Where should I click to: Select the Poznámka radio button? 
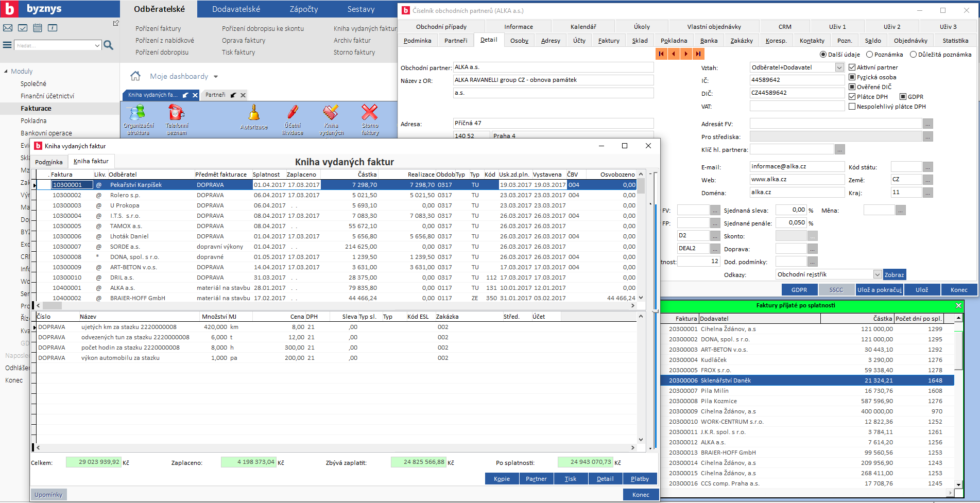[870, 55]
